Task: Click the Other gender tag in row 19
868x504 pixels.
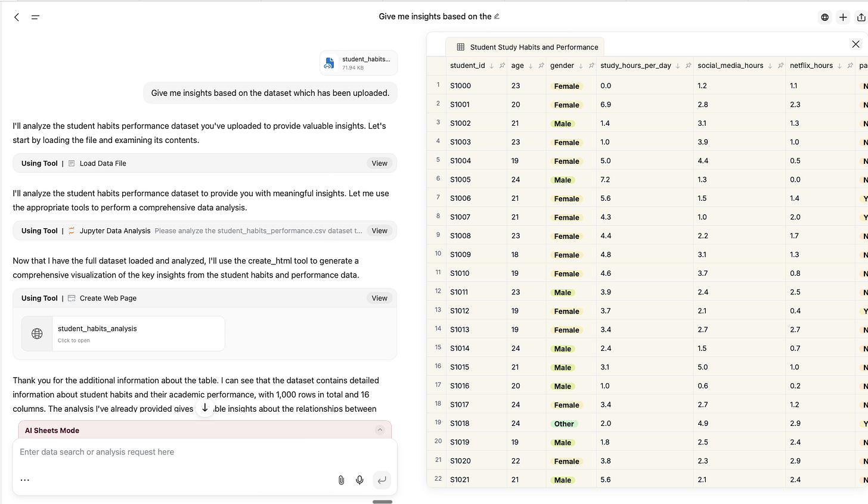Action: coord(564,424)
